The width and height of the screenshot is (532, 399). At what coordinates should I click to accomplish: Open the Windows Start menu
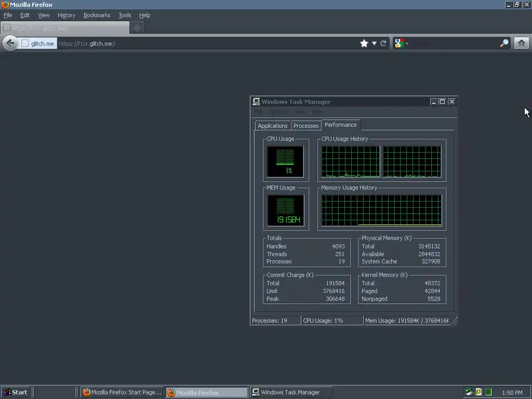(x=15, y=393)
